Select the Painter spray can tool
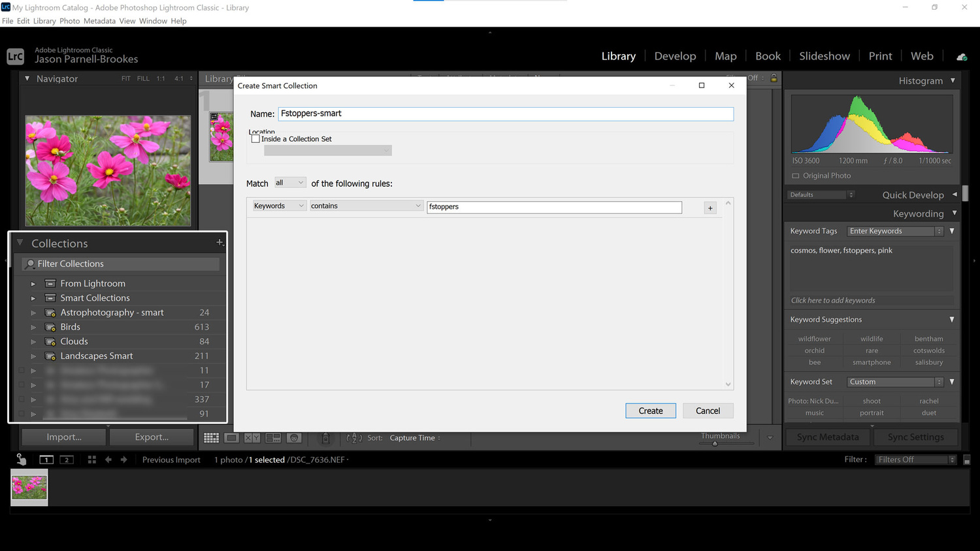The image size is (980, 551). (x=325, y=438)
